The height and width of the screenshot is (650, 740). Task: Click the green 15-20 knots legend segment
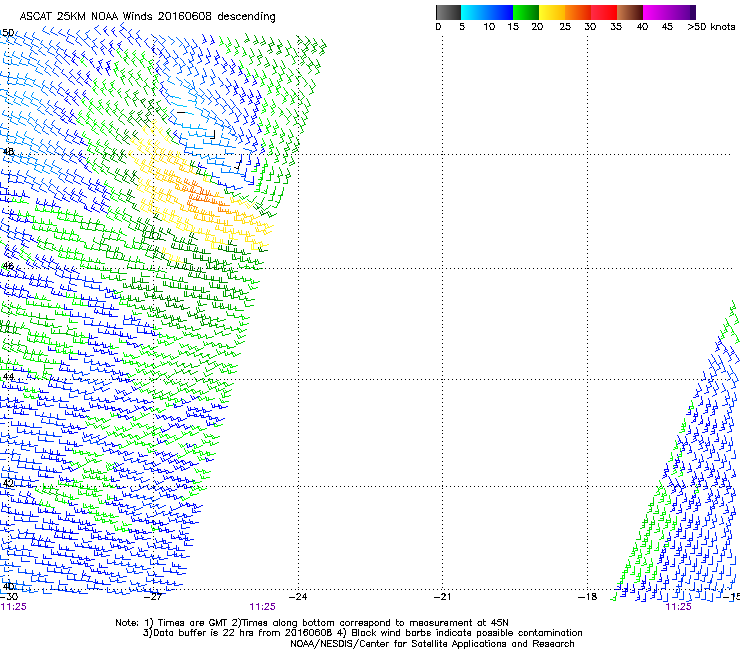click(526, 12)
